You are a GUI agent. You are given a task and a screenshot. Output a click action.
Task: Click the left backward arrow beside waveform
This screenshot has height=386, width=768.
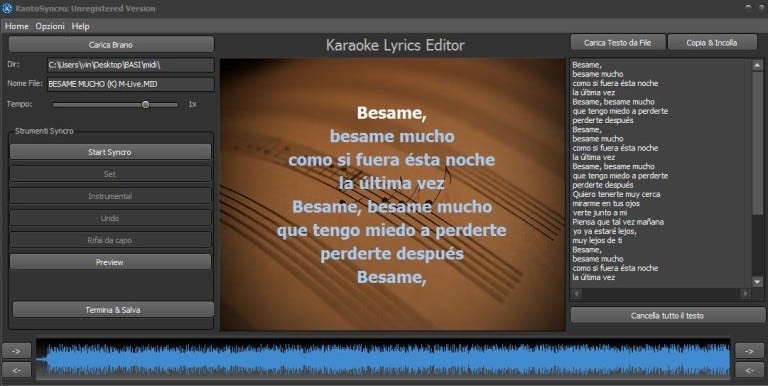click(x=16, y=370)
